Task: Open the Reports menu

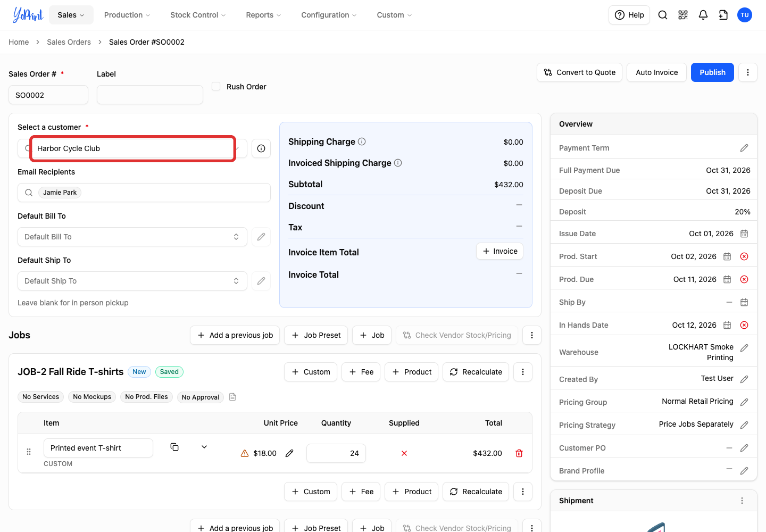Action: pyautogui.click(x=263, y=15)
